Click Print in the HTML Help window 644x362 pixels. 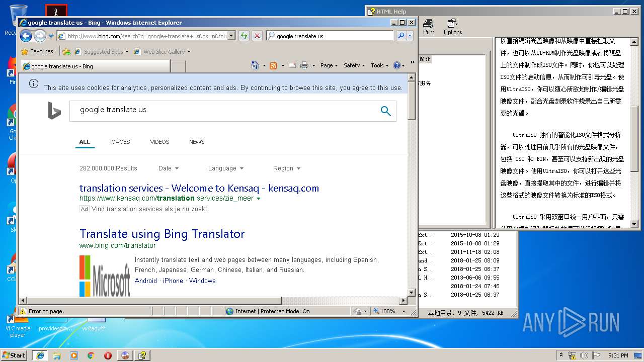428,27
